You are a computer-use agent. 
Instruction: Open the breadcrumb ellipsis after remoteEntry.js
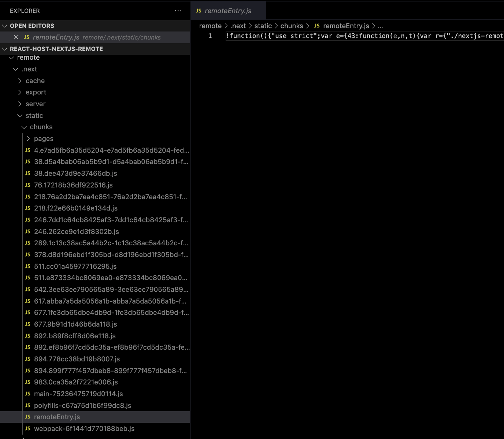tap(380, 26)
